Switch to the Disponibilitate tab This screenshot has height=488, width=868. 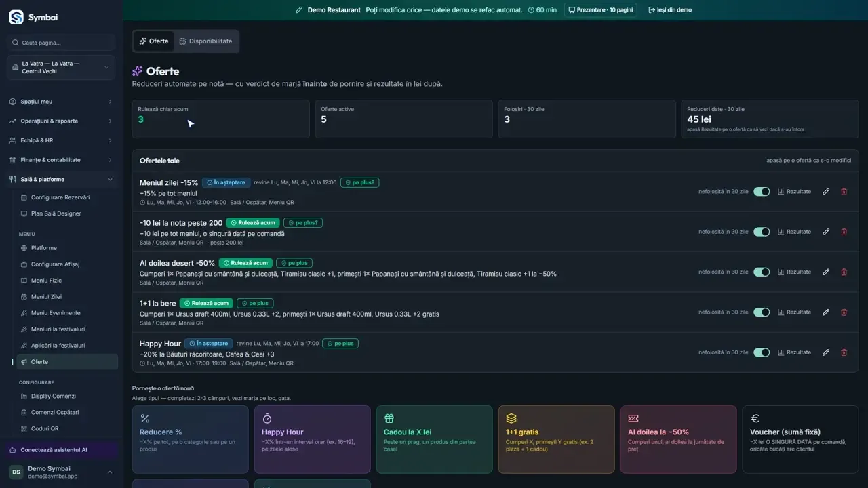205,41
